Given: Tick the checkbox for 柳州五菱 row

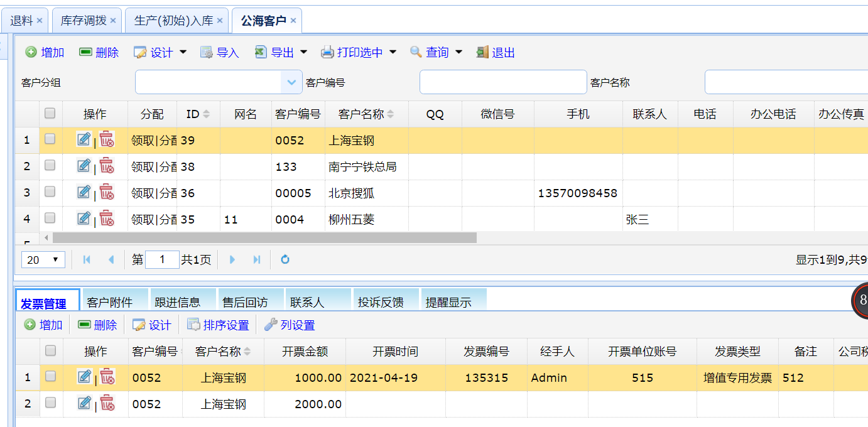Looking at the screenshot, I should (50, 219).
